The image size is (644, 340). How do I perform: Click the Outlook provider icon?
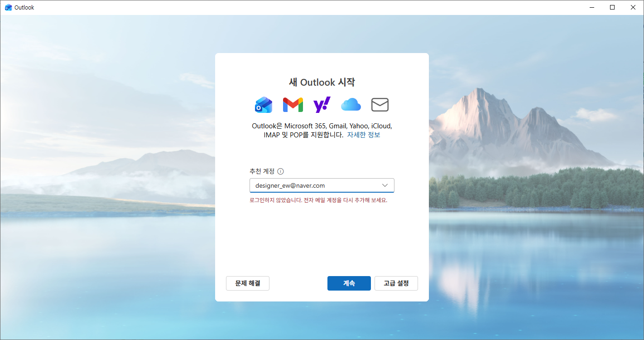(x=264, y=105)
